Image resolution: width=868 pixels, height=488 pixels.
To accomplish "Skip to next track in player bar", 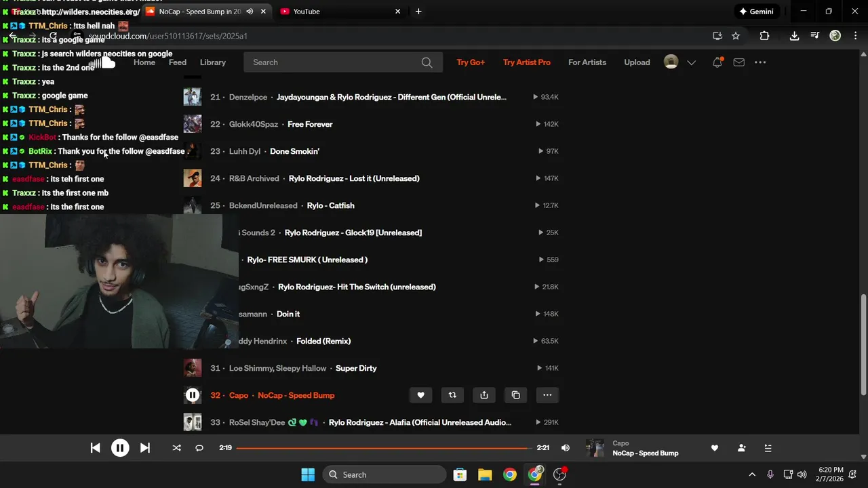I will pos(144,448).
